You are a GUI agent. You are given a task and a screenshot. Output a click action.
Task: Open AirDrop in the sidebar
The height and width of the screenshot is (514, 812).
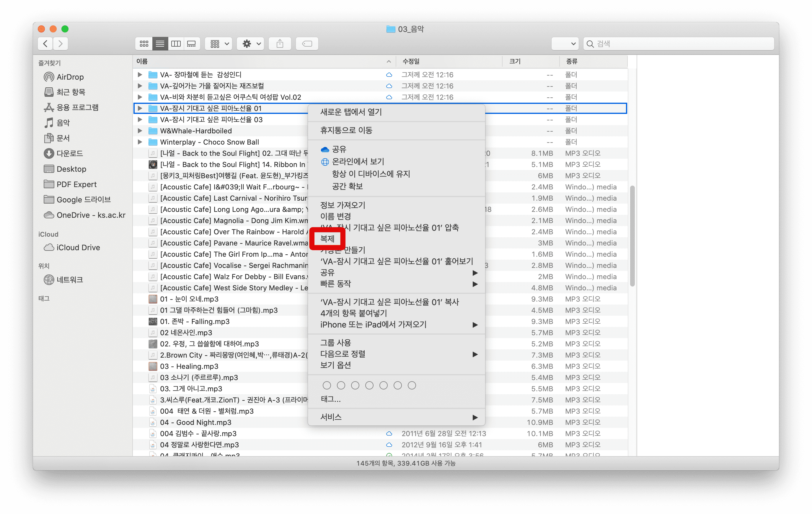(70, 77)
